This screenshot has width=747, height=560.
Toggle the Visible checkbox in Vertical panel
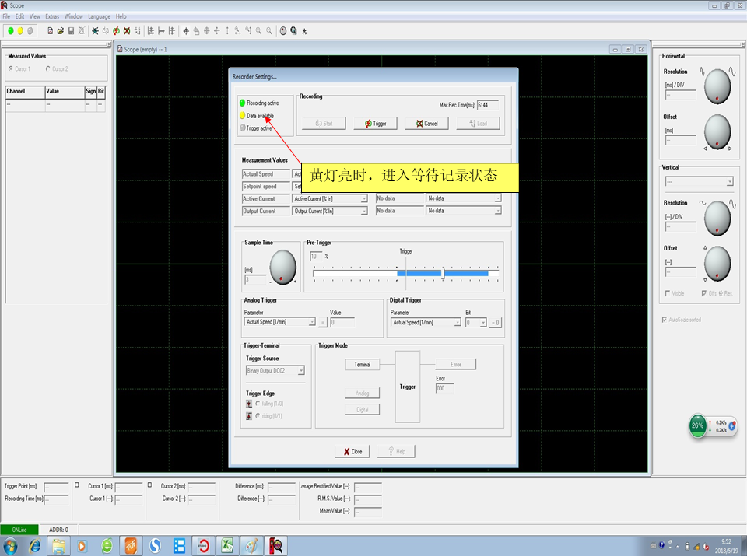pos(668,293)
